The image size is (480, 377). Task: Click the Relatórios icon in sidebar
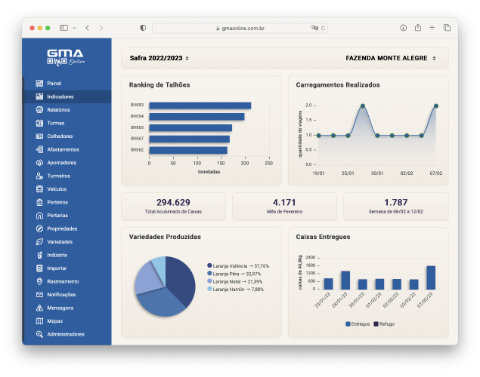(x=39, y=110)
